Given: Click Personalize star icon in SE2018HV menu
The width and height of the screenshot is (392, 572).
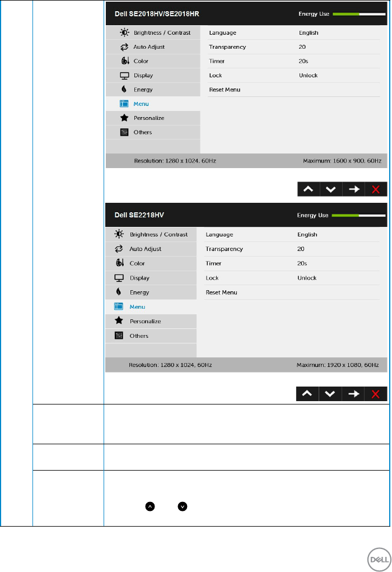Looking at the screenshot, I should coord(124,118).
